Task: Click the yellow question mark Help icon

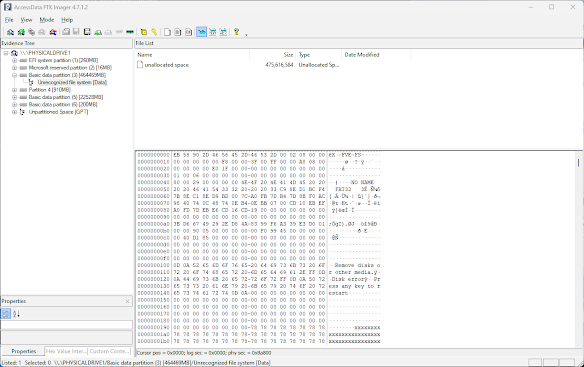Action: [x=236, y=32]
